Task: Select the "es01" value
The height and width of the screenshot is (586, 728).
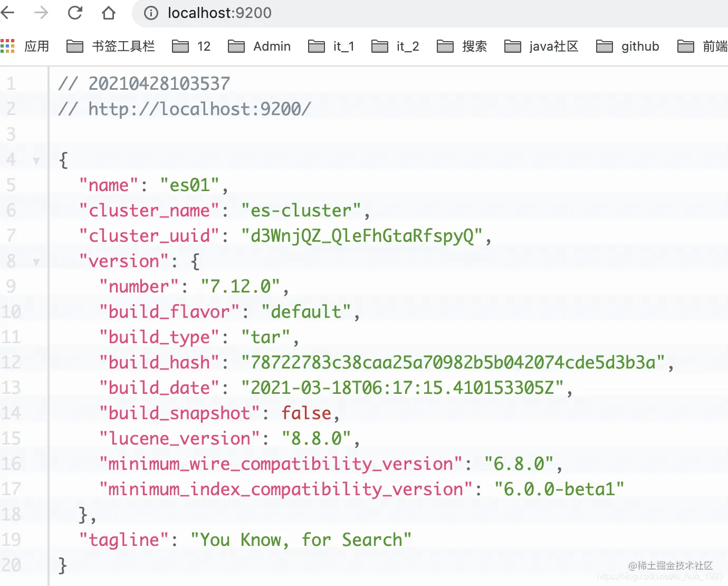Action: coord(190,185)
